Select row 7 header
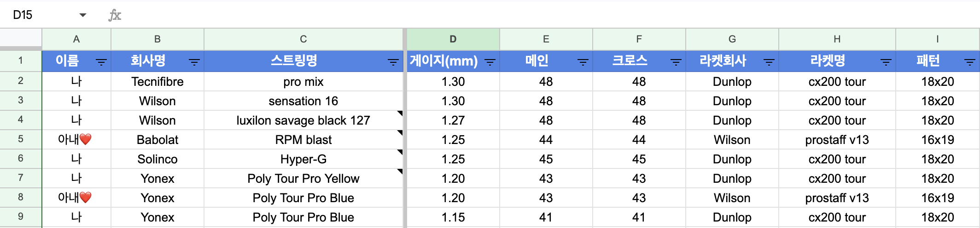This screenshot has height=228, width=980. pyautogui.click(x=21, y=178)
